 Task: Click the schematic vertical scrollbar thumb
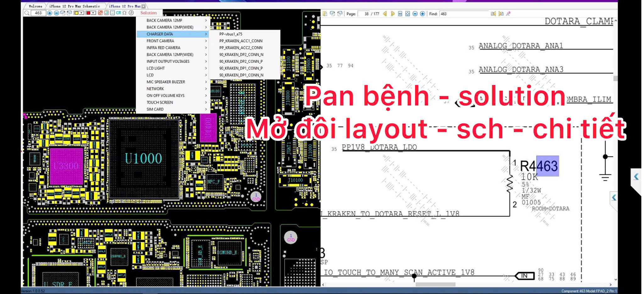pos(615,78)
